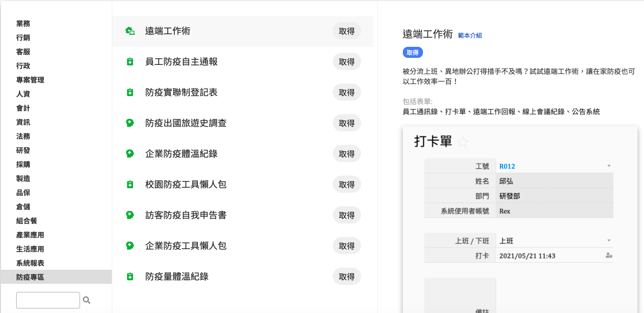
Task: Click the user icon in 打卡 row
Action: tap(609, 256)
